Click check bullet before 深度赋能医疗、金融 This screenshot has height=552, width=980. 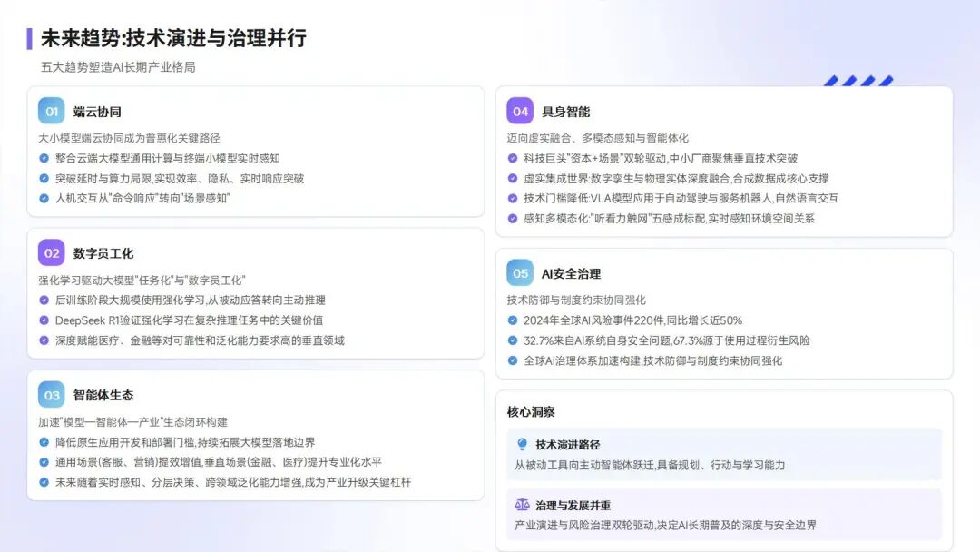pyautogui.click(x=44, y=340)
